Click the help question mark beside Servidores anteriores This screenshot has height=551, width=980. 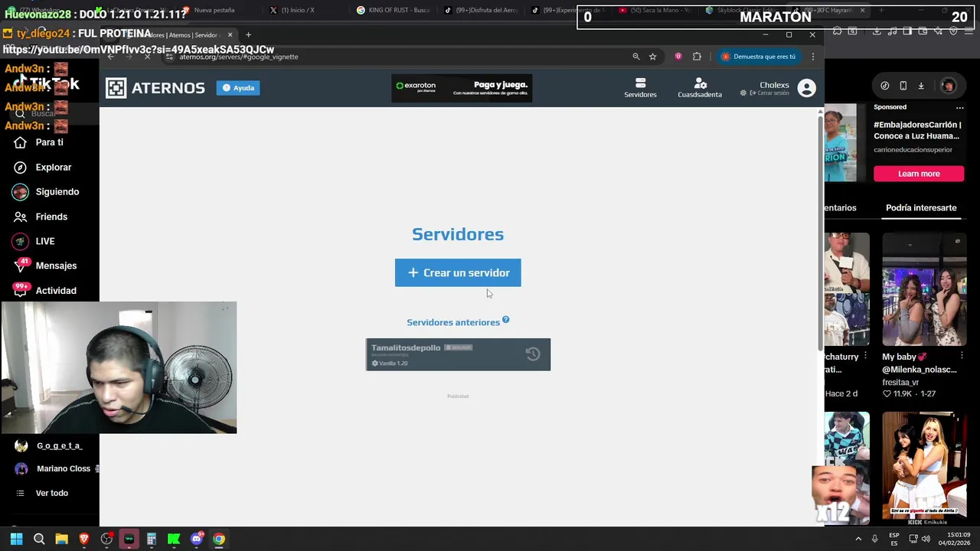click(506, 320)
